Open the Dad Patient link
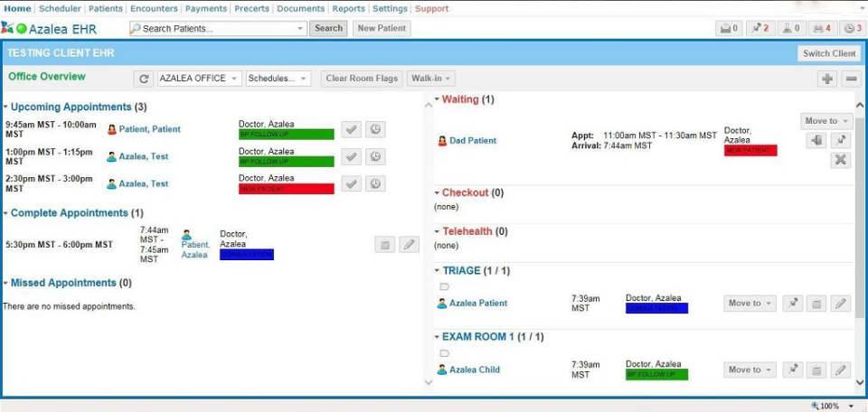Screen dimensions: 868x412 (x=473, y=140)
